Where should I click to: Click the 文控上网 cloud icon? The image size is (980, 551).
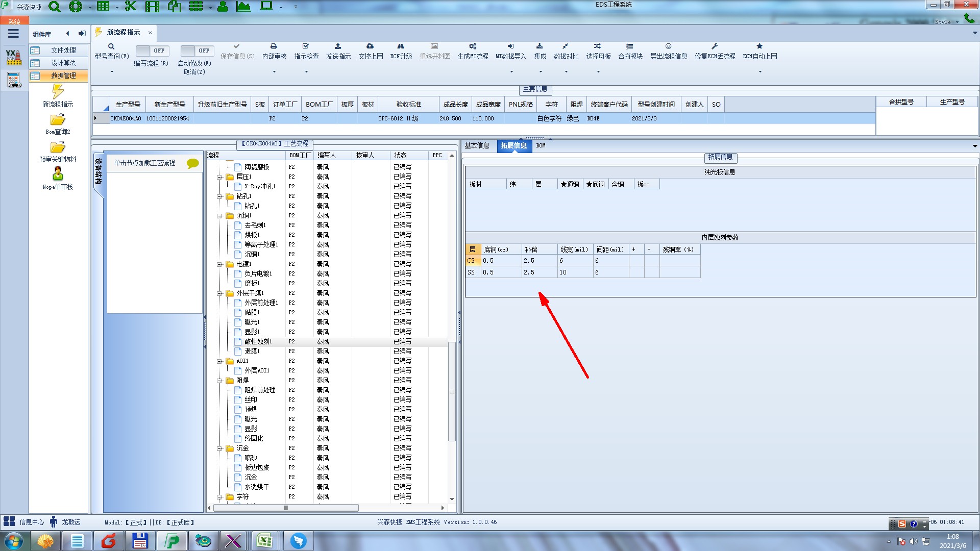pyautogui.click(x=370, y=46)
